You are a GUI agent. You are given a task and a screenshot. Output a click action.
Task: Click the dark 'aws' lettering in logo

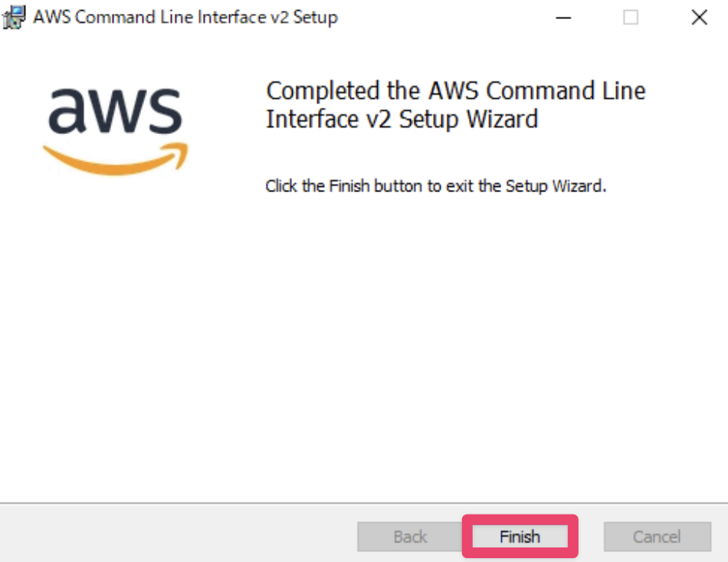point(115,111)
